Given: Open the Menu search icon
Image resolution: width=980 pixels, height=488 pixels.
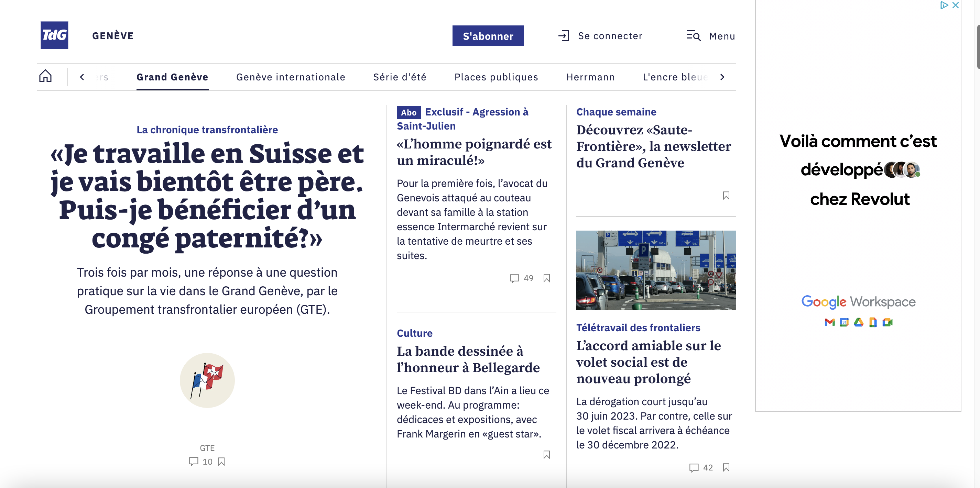Looking at the screenshot, I should [693, 36].
